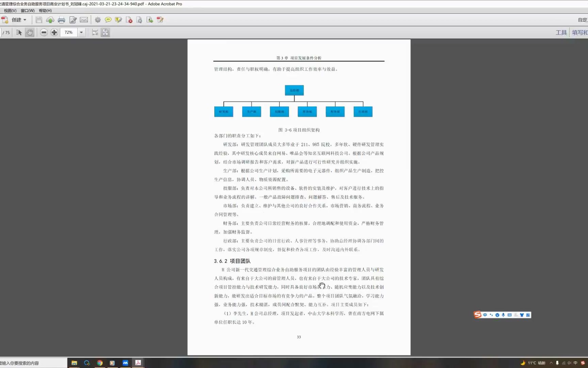This screenshot has height=368, width=588.
Task: Open Sogou toolbox grid icon
Action: point(528,315)
